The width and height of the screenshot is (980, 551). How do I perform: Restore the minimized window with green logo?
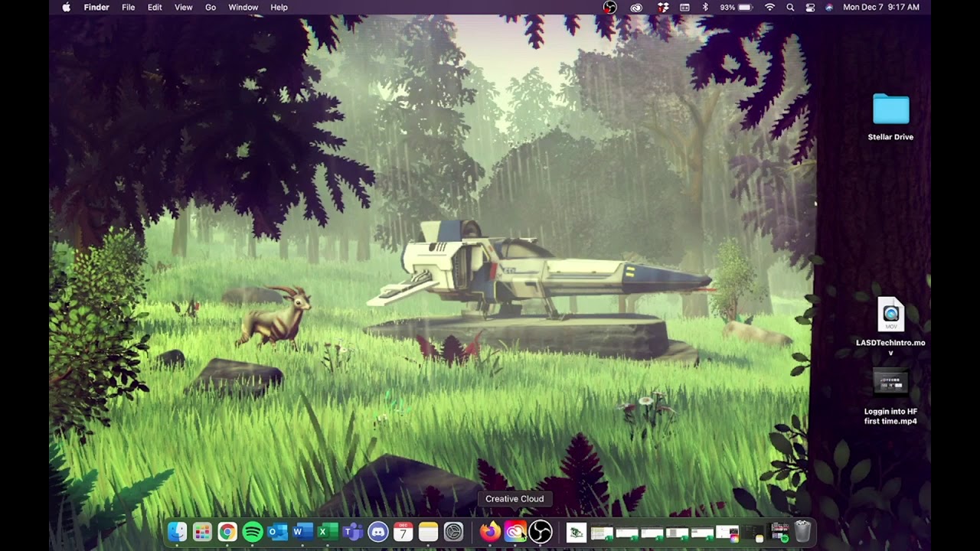tap(577, 532)
